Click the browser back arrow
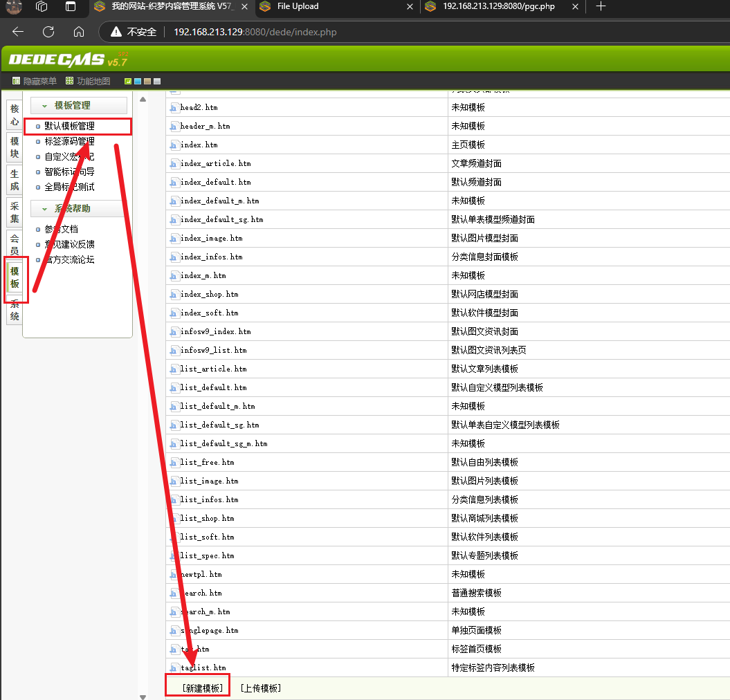This screenshot has height=700, width=730. [18, 32]
